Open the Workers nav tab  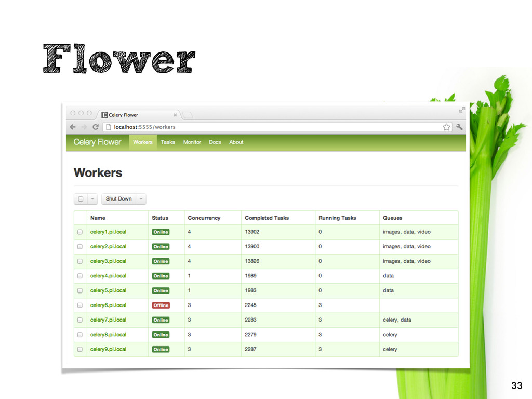[143, 142]
